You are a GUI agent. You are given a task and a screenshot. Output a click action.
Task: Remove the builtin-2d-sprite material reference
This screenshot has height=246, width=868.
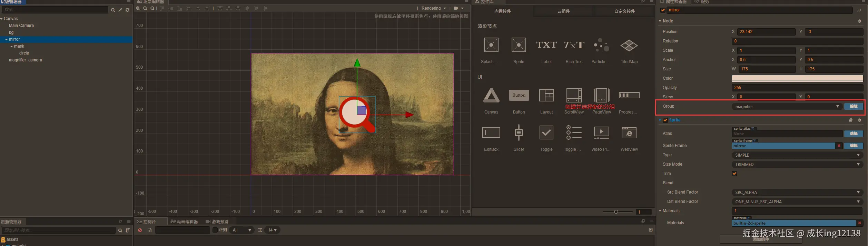859,223
